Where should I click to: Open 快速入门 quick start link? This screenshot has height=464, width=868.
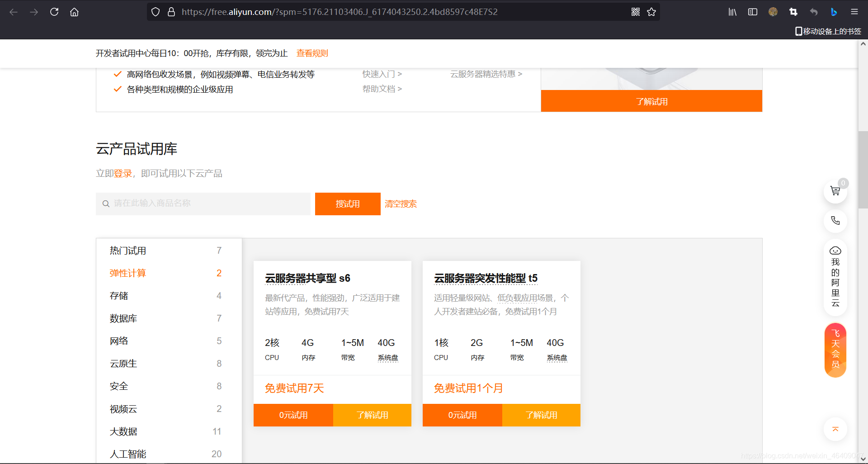point(382,74)
